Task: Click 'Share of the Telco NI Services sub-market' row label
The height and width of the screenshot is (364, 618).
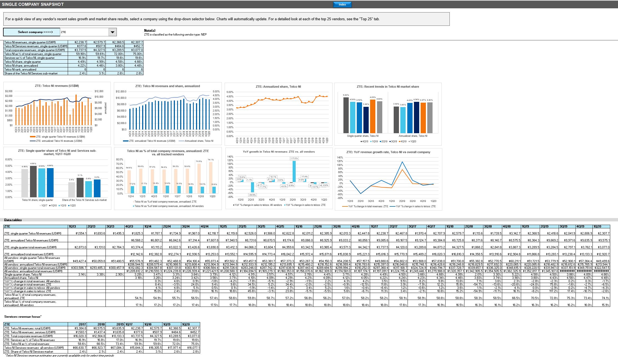Action: [36, 73]
